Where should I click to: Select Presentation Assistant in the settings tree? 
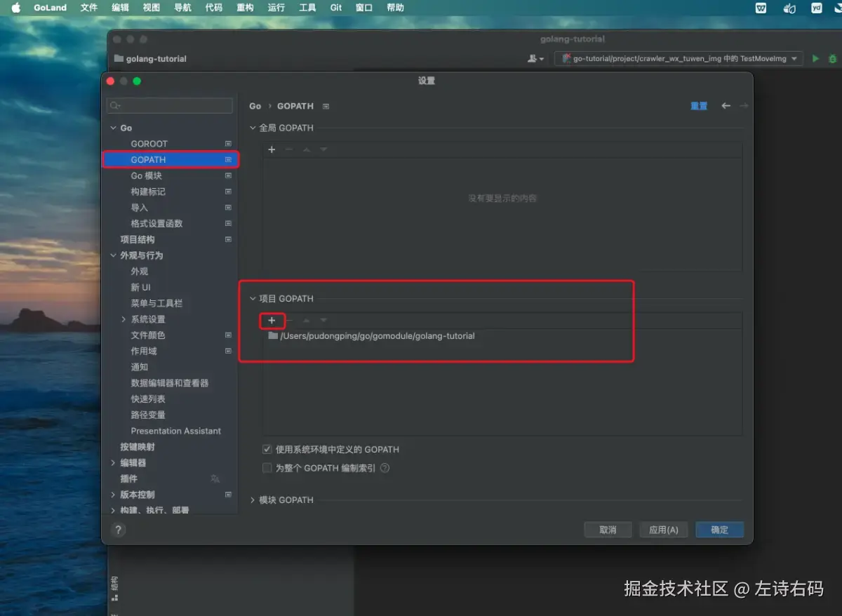[175, 431]
